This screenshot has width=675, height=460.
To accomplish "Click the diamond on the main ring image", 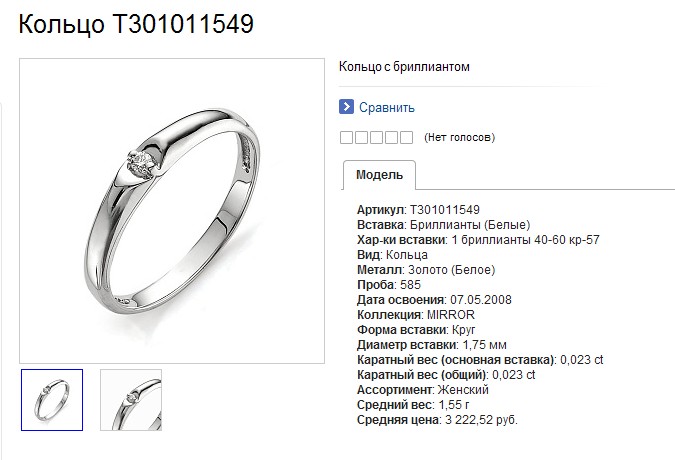I will point(142,164).
